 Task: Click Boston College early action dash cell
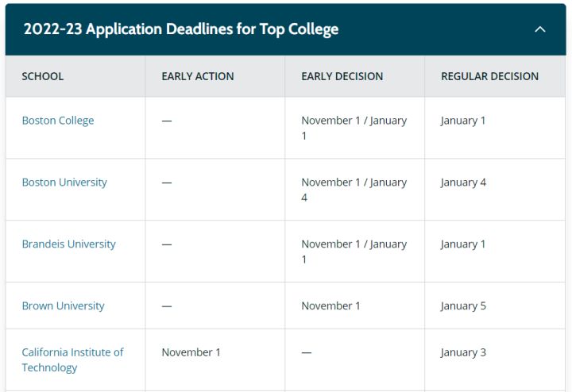coord(167,121)
